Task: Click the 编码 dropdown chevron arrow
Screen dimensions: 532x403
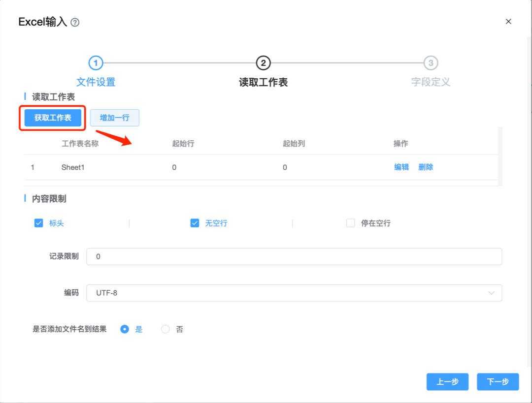Action: (x=491, y=293)
